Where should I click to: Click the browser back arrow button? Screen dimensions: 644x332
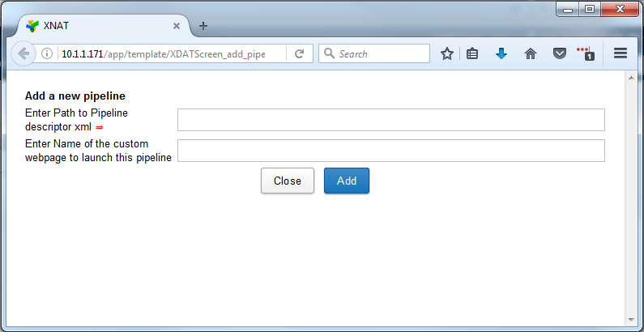(x=23, y=53)
